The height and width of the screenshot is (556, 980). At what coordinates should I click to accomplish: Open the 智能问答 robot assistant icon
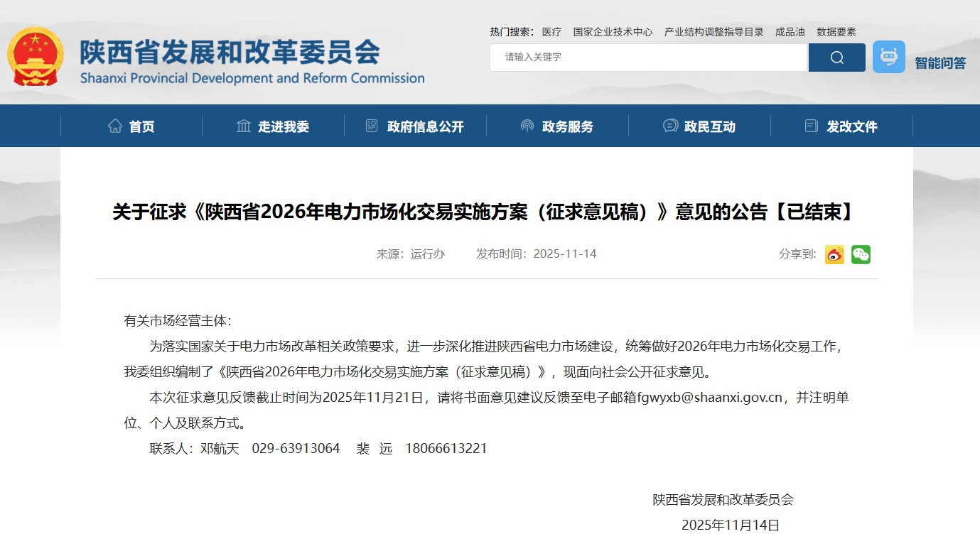888,57
